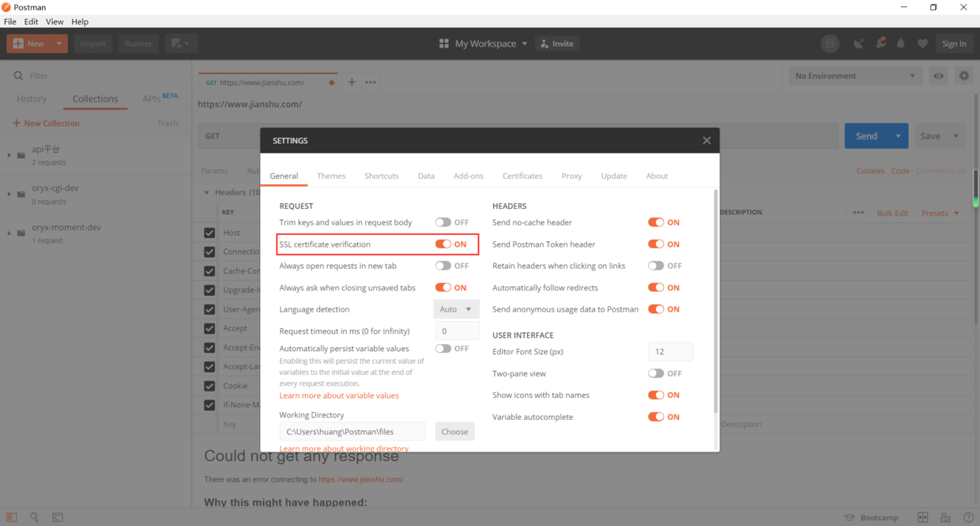The width and height of the screenshot is (980, 526).
Task: Toggle Two-pane view switch
Action: coord(656,373)
